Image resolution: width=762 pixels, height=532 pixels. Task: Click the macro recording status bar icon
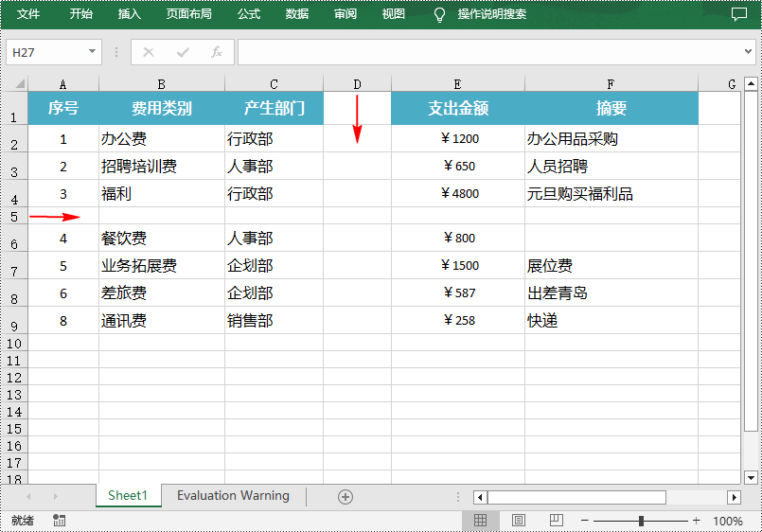60,521
